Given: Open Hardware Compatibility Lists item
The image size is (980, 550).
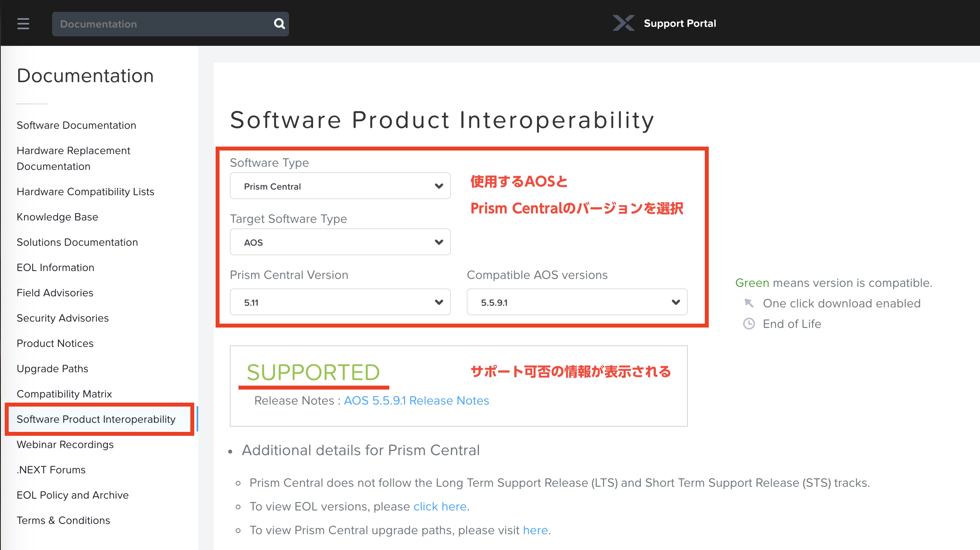Looking at the screenshot, I should click(x=85, y=191).
